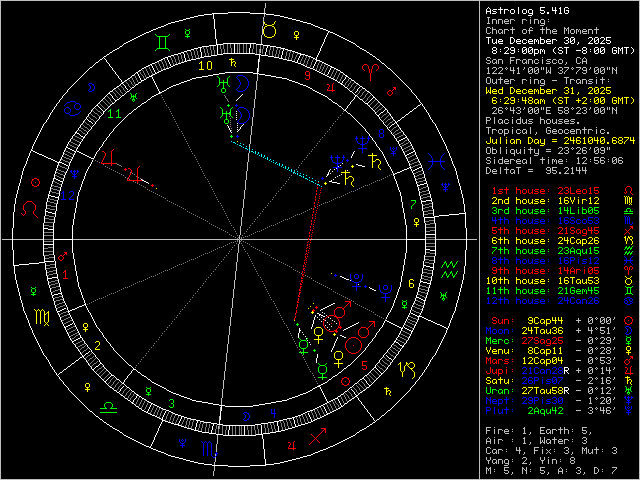Select the Capricorn glyph on the wheel rim
Viewport: 640px width, 480px height.
tap(407, 371)
